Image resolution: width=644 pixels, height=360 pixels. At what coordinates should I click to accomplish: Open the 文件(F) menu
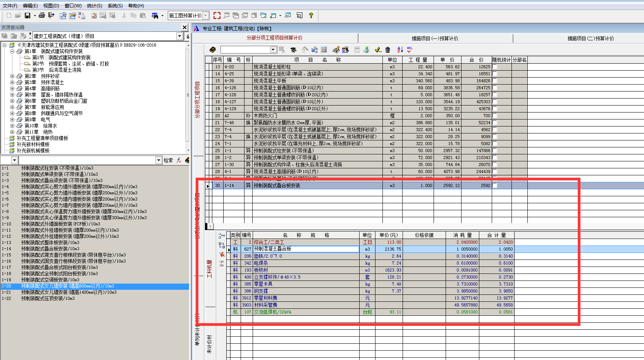tap(10, 5)
